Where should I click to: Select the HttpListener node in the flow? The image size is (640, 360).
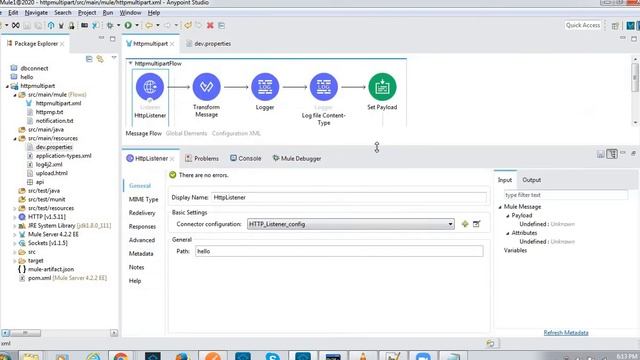pyautogui.click(x=150, y=87)
